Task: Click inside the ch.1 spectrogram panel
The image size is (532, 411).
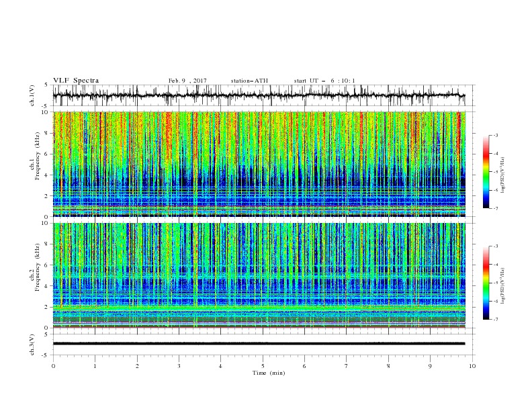Action: (x=259, y=164)
